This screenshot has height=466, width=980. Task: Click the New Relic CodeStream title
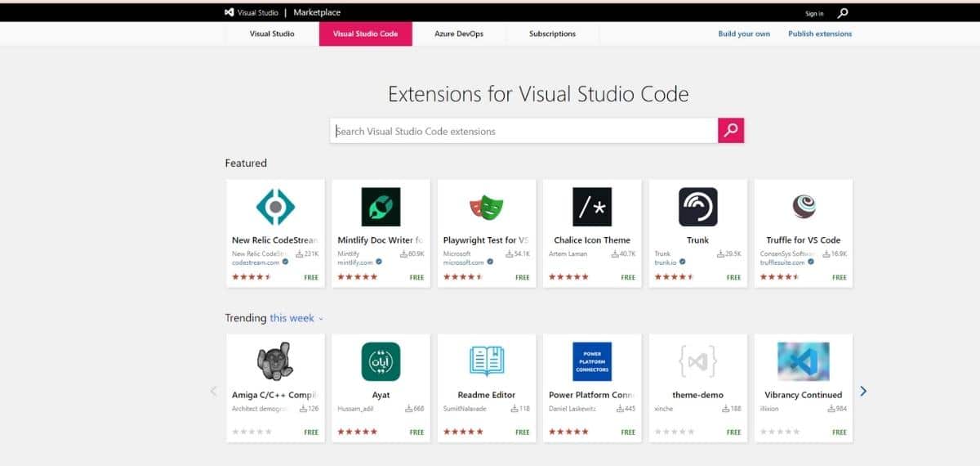[x=274, y=240]
